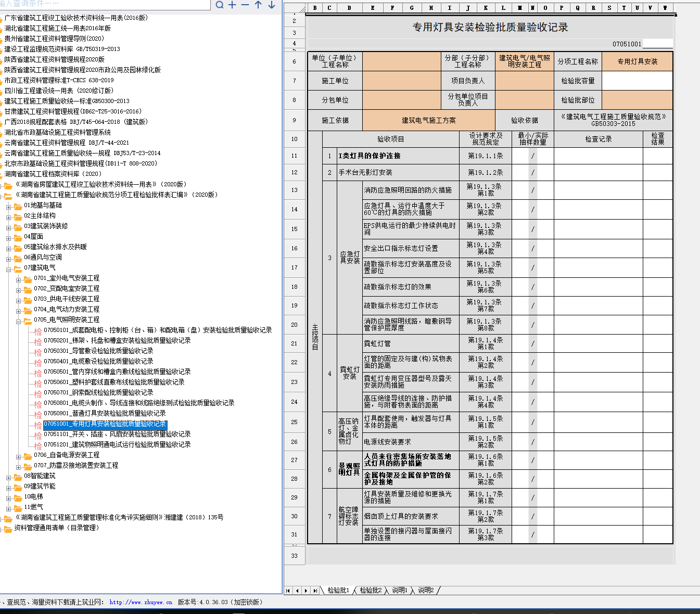Click the 烟囱顶上灯具的安装要求 cell
Viewport: 700px width, 614px height.
(x=411, y=516)
